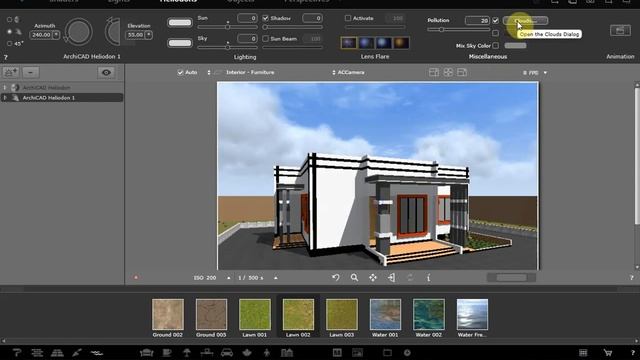The image size is (640, 360).
Task: Open the paintbrush shader category icon
Action: [x=77, y=353]
